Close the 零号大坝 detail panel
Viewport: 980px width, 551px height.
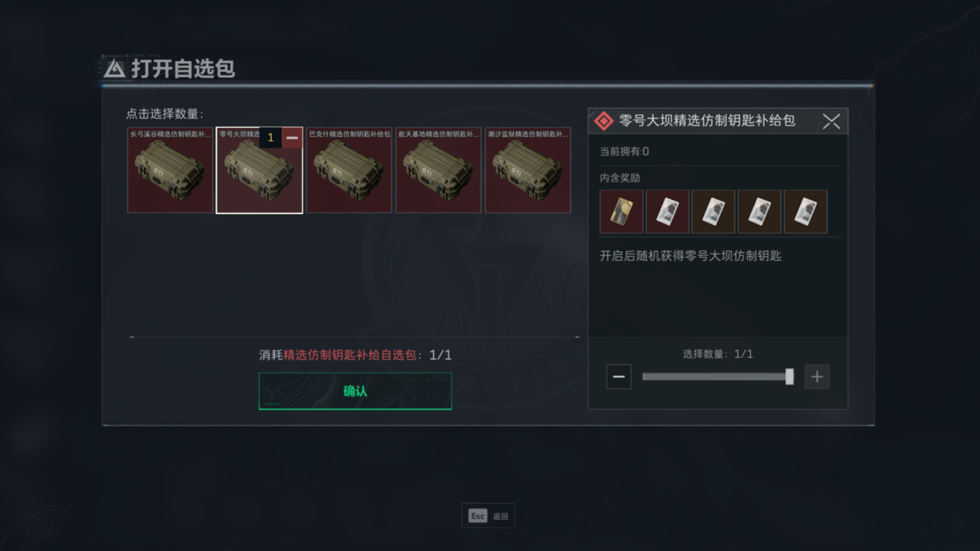(831, 121)
